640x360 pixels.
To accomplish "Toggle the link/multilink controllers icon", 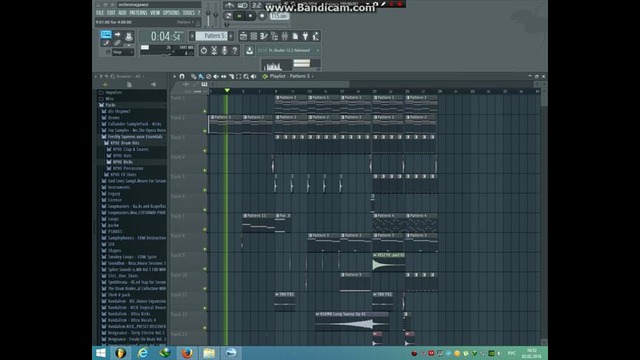I will coord(118,43).
